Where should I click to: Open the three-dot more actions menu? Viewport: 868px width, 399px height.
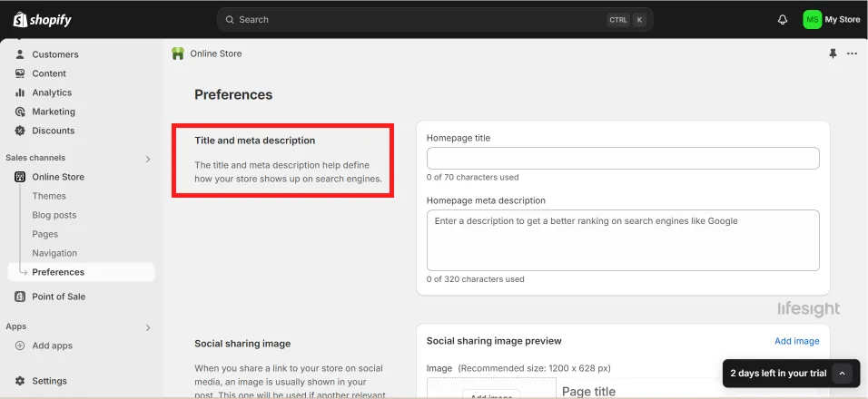click(852, 54)
